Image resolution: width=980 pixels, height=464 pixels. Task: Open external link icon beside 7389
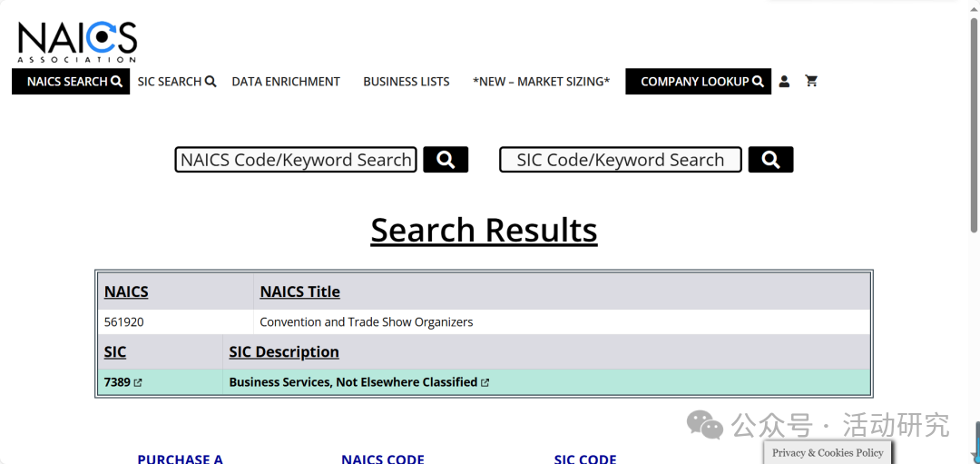pos(138,383)
